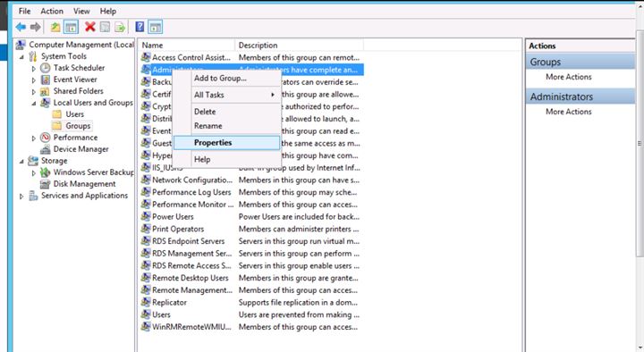Click the Up one level folder icon
644x352 pixels.
[55, 28]
